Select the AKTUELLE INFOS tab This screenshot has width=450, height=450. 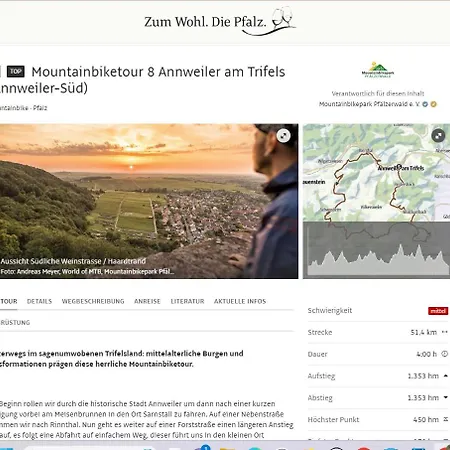[240, 301]
